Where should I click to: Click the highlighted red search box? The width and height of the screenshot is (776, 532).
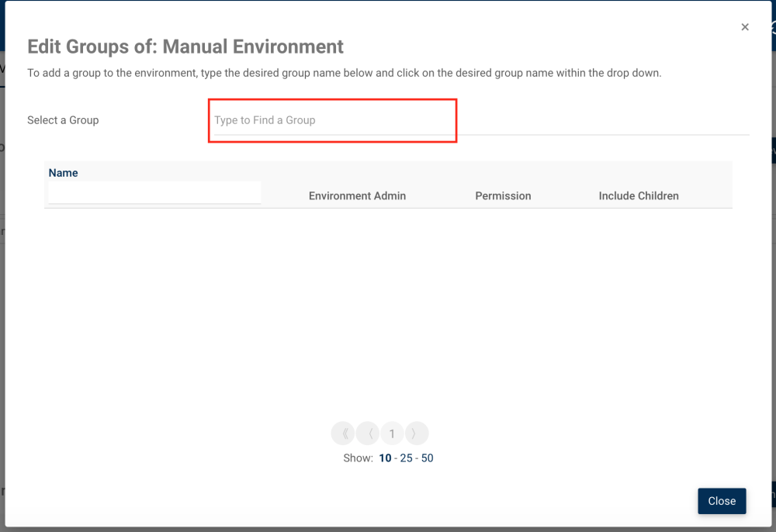332,120
